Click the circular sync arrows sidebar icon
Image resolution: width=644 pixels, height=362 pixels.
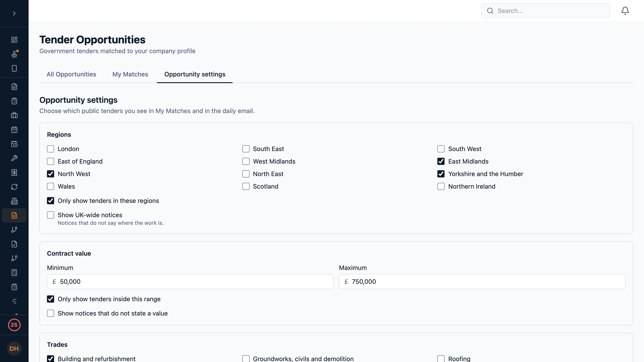pos(14,187)
